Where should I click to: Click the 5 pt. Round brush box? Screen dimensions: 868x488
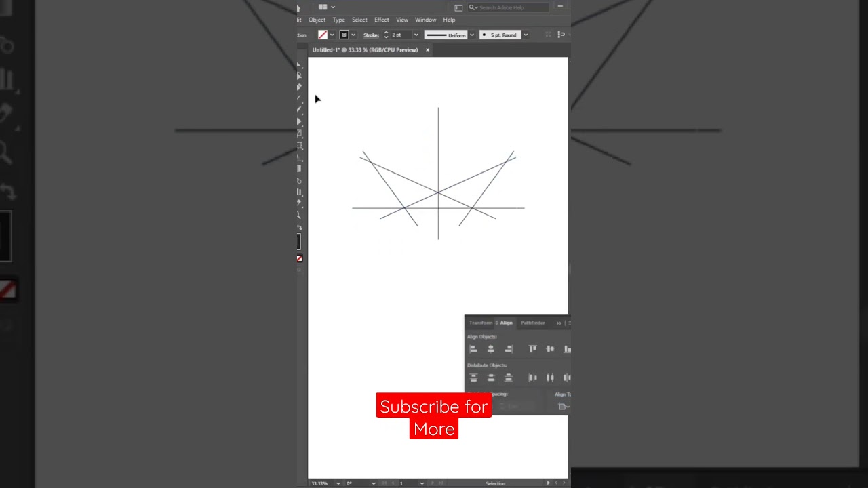(500, 35)
